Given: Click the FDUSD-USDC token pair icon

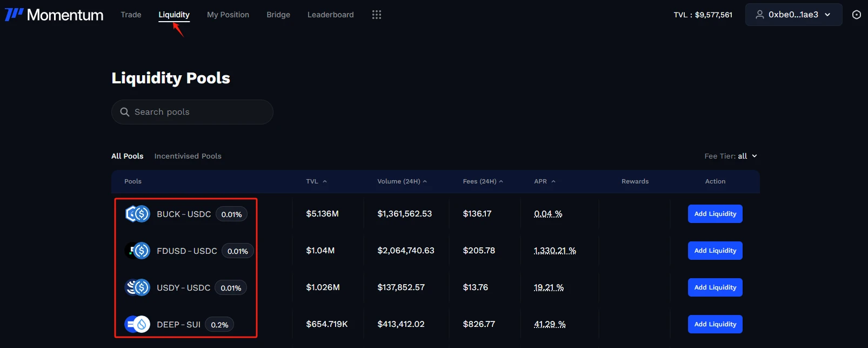Looking at the screenshot, I should (137, 251).
